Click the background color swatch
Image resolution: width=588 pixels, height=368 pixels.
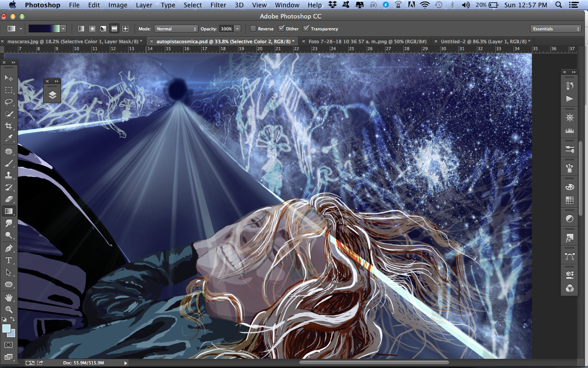pyautogui.click(x=11, y=333)
